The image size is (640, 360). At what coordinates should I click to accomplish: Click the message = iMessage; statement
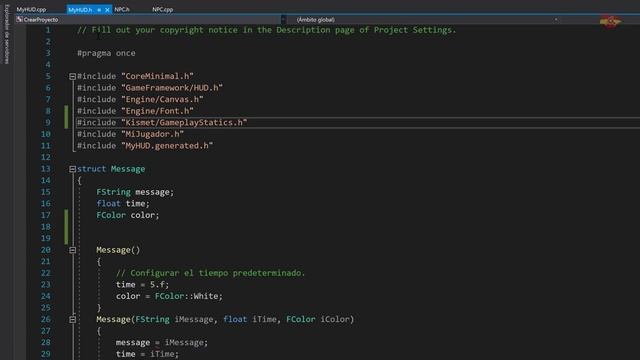point(162,342)
